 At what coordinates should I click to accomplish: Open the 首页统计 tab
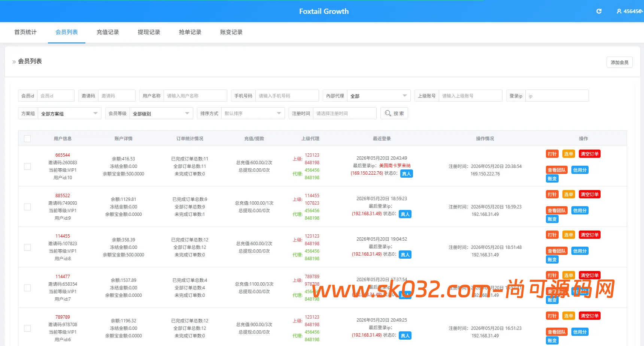(25, 32)
